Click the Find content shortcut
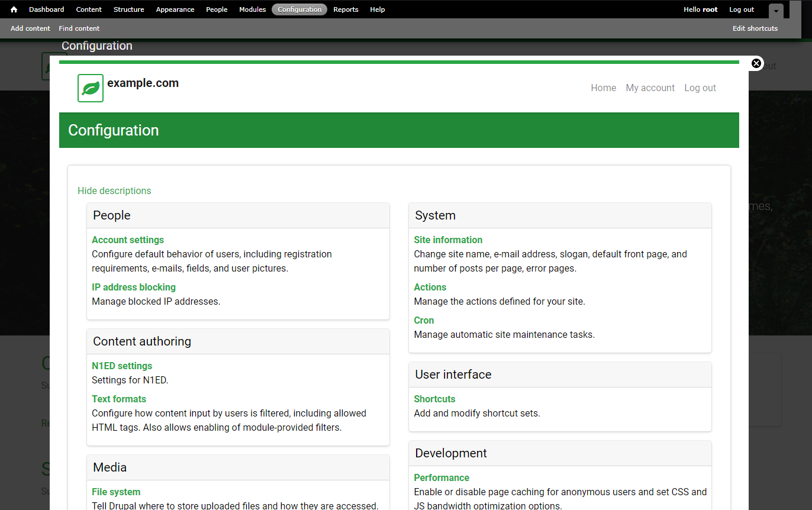The image size is (812, 510). 79,28
